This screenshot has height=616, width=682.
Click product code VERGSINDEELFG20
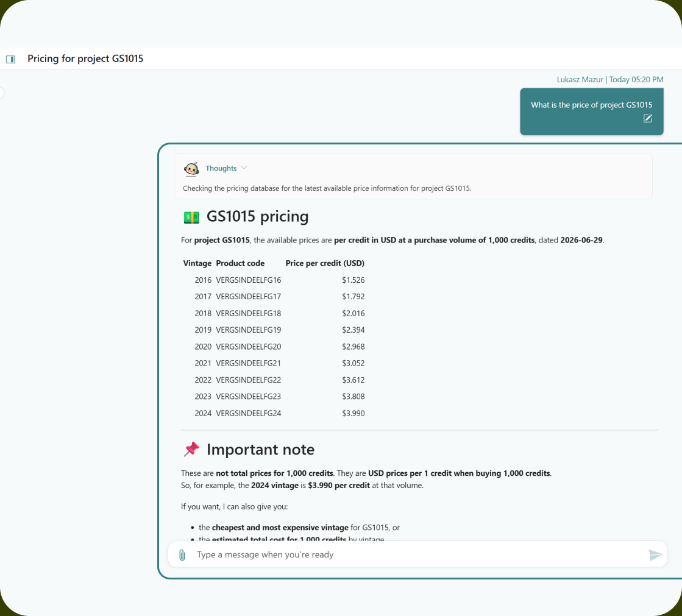248,347
